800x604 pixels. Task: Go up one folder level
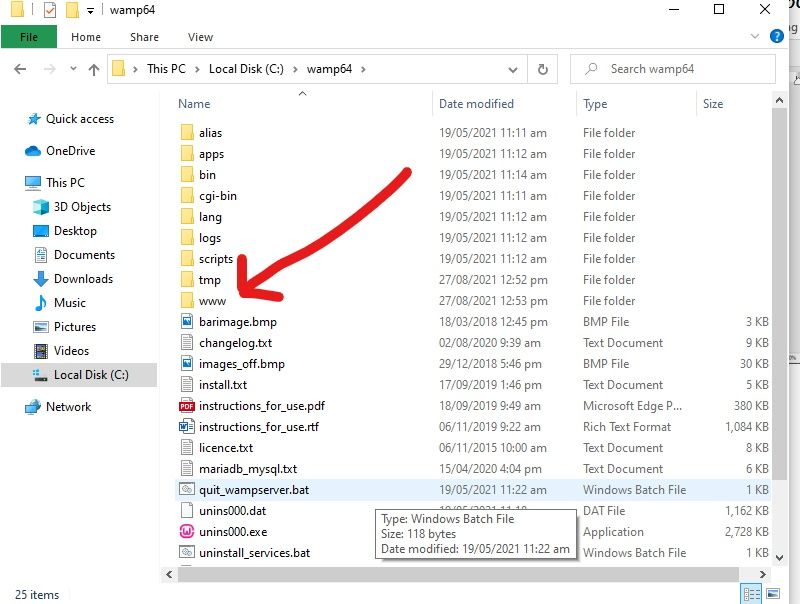pyautogui.click(x=94, y=69)
